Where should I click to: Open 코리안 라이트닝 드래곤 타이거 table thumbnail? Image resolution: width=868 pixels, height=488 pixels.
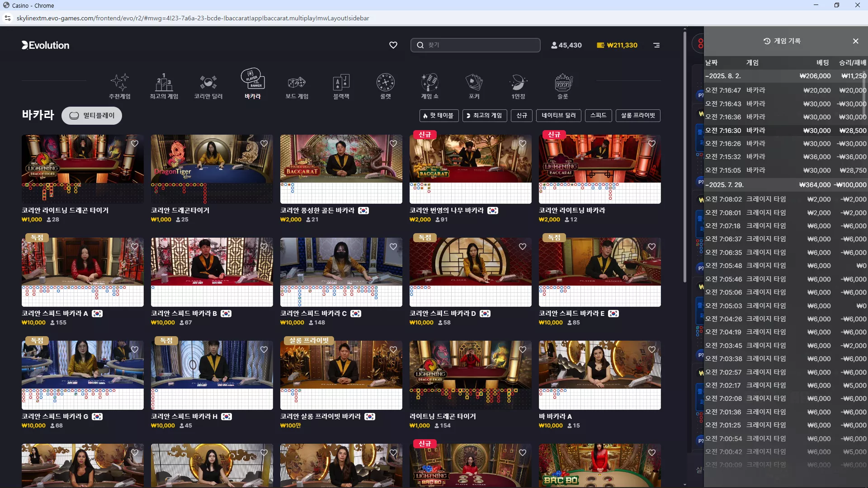pyautogui.click(x=83, y=169)
